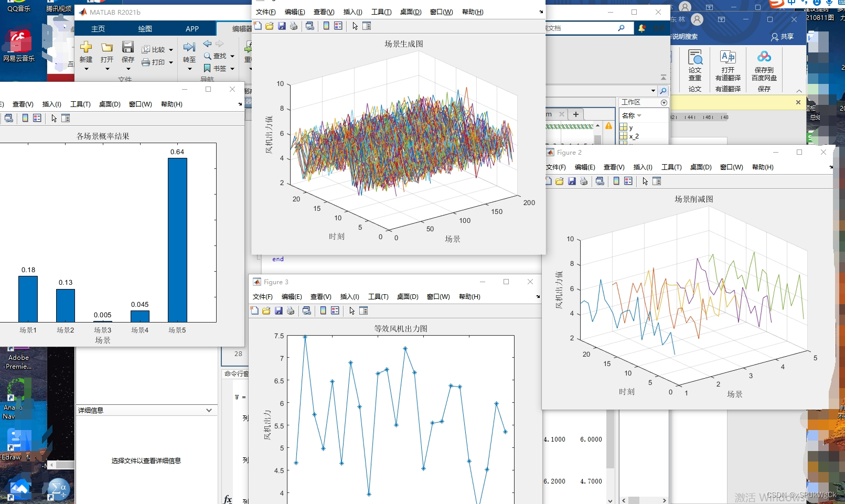Image resolution: width=845 pixels, height=504 pixels.
Task: Click the open-folder icon in Figure 2 toolbar
Action: (x=560, y=181)
